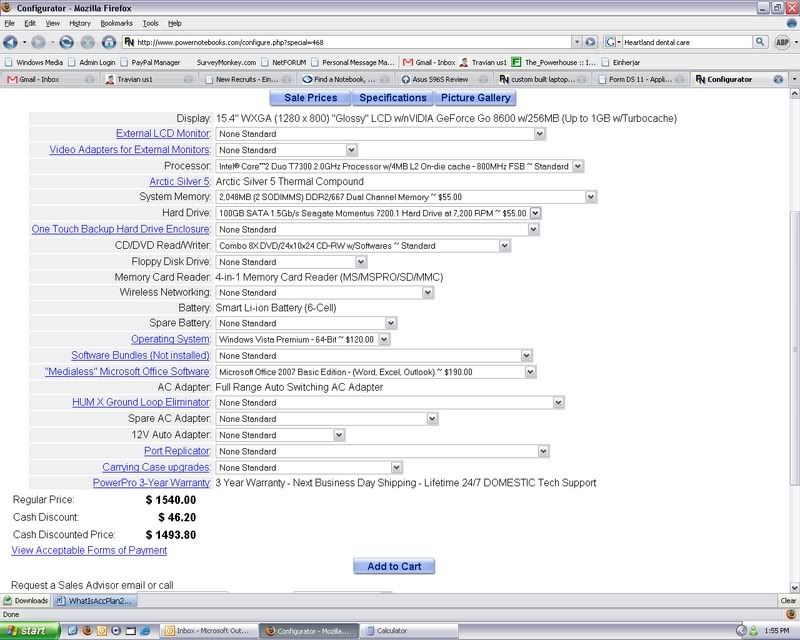Image resolution: width=800 pixels, height=640 pixels.
Task: Click the Firefox icon in Quick Launch
Action: (87, 631)
